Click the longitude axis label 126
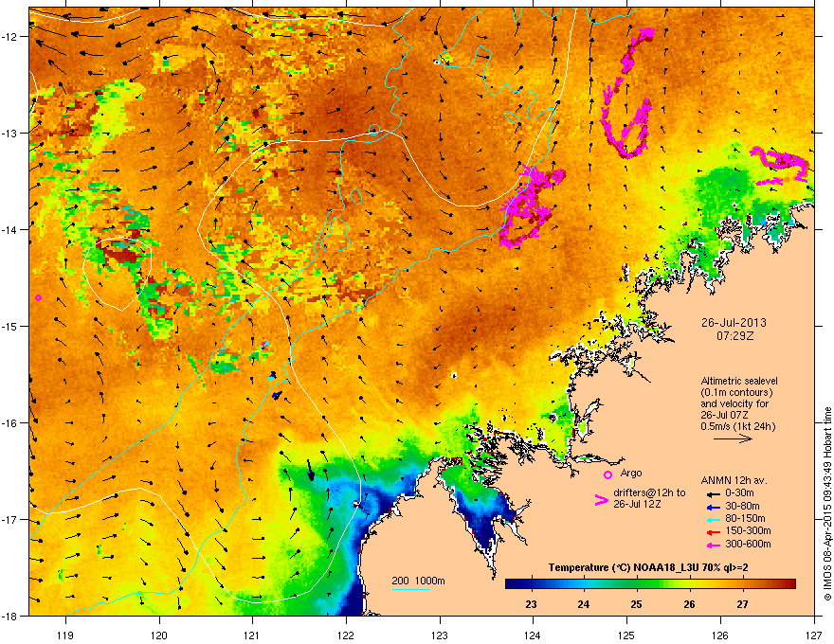Image resolution: width=834 pixels, height=644 pixels. point(720,635)
